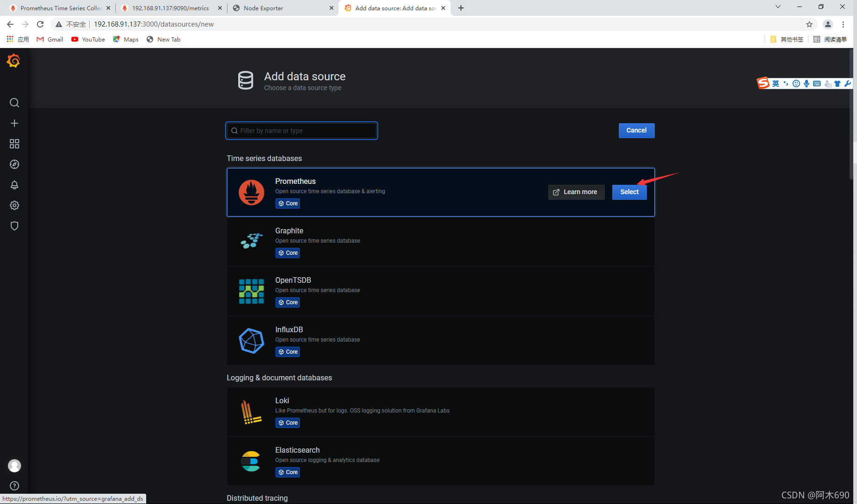Open Gmail bookmark
The width and height of the screenshot is (857, 504).
[x=50, y=39]
